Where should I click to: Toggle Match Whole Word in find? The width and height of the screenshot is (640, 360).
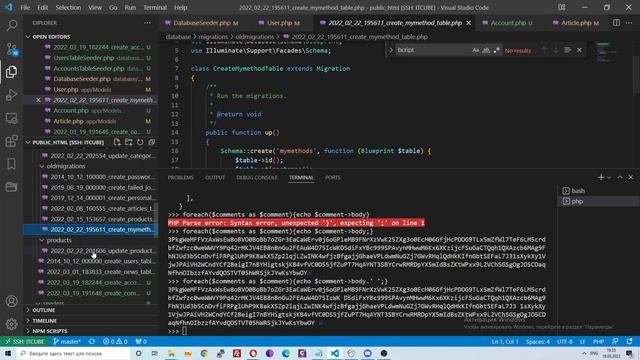point(486,50)
